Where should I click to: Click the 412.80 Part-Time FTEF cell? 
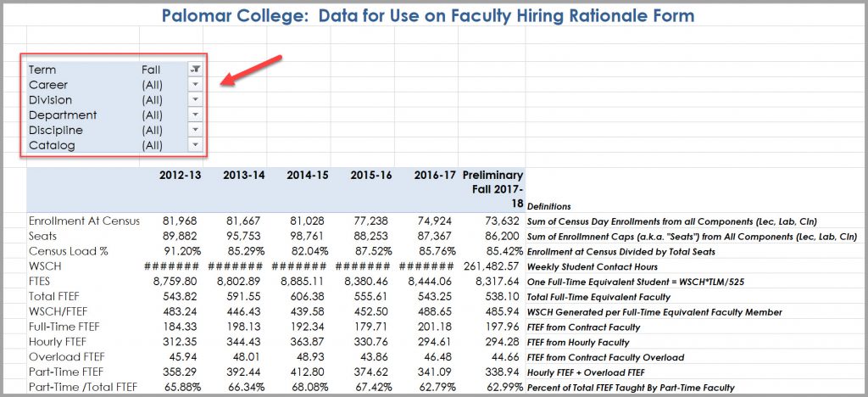pos(309,372)
